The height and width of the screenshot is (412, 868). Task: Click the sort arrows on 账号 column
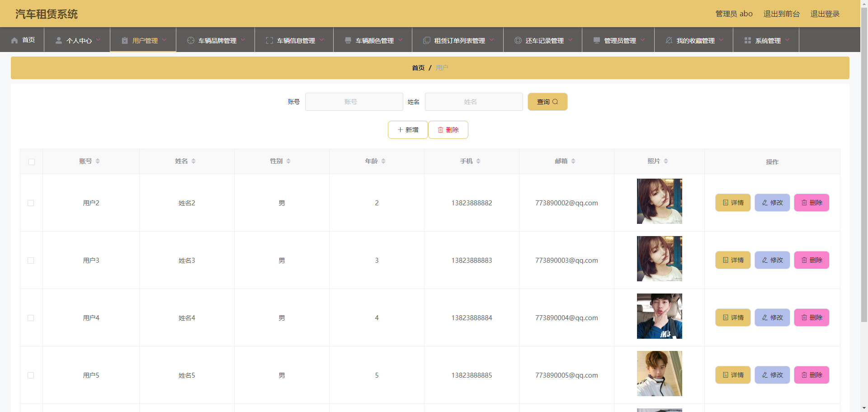tap(98, 161)
